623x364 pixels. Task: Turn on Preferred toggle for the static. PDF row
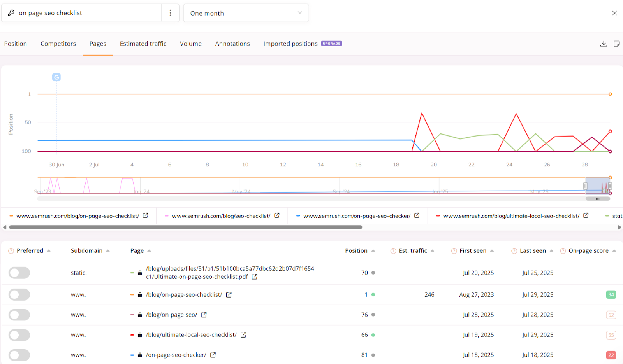[19, 273]
